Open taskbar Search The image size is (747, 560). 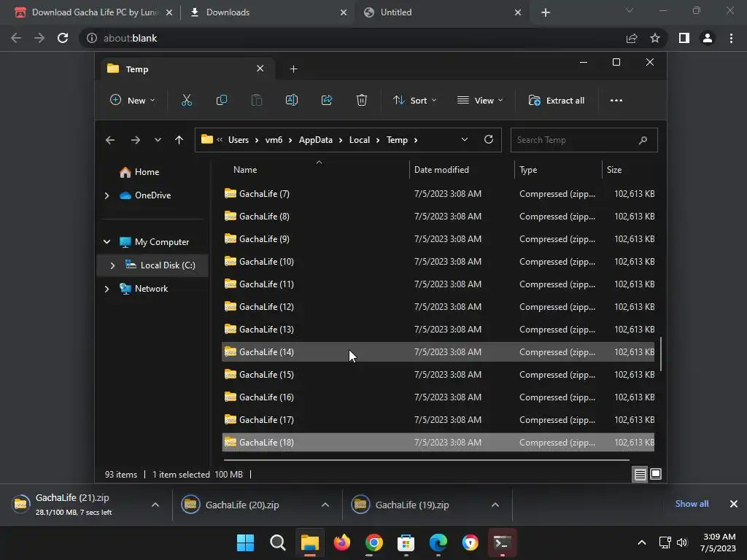click(x=278, y=542)
